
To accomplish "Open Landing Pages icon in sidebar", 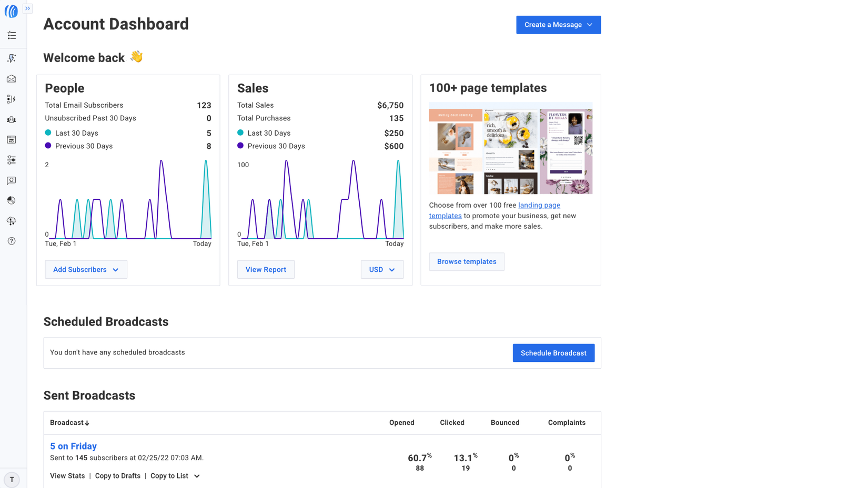I will (12, 139).
